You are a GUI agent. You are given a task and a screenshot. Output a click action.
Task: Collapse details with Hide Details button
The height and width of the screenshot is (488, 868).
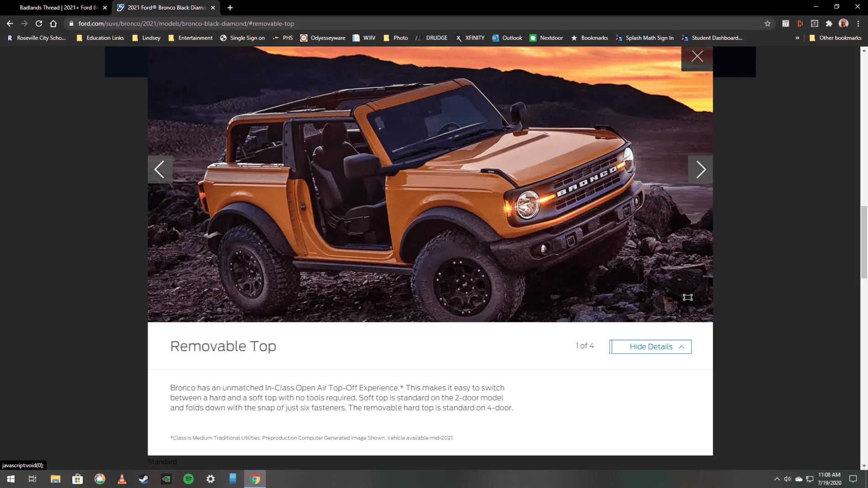click(x=650, y=346)
